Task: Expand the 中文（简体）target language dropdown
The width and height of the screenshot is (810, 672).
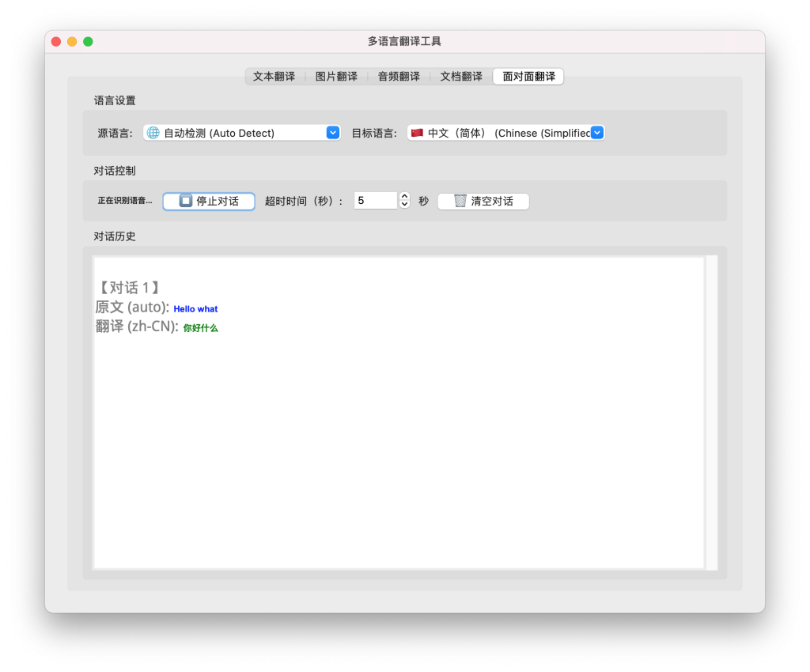Action: 597,133
